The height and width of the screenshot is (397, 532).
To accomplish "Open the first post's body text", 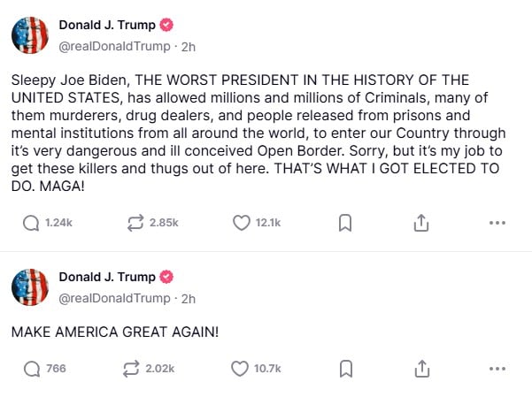I will point(258,133).
